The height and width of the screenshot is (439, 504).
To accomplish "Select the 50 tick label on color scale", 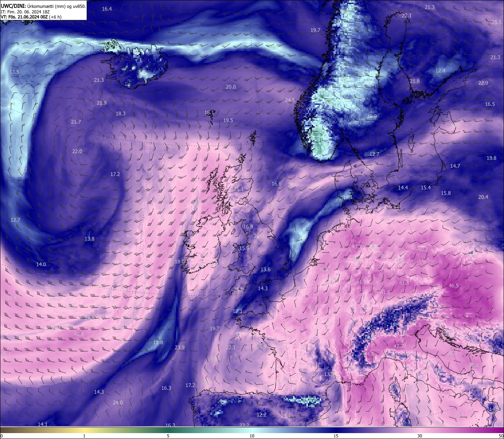I will [501, 436].
